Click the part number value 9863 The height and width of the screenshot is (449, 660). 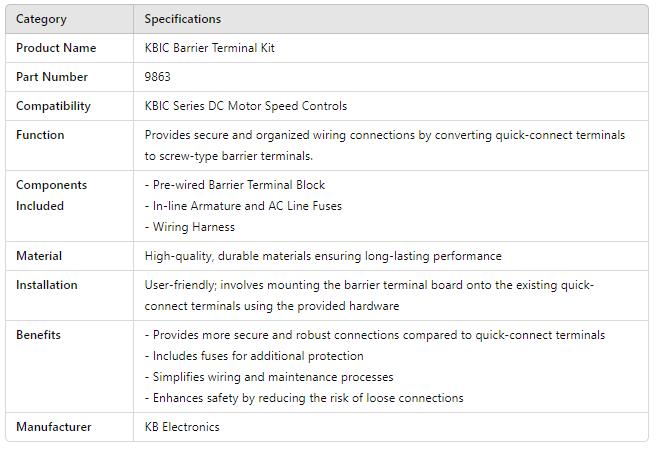(x=159, y=77)
